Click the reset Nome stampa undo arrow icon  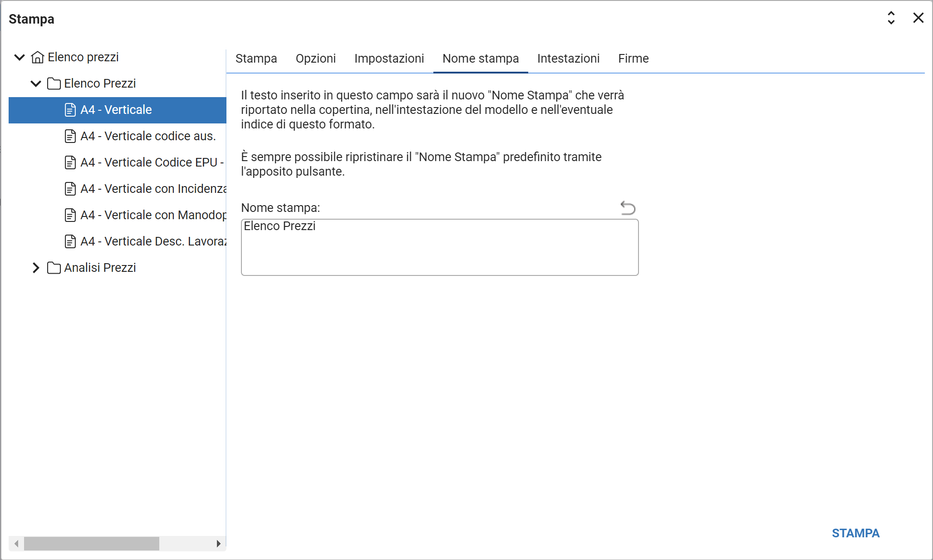click(x=628, y=208)
